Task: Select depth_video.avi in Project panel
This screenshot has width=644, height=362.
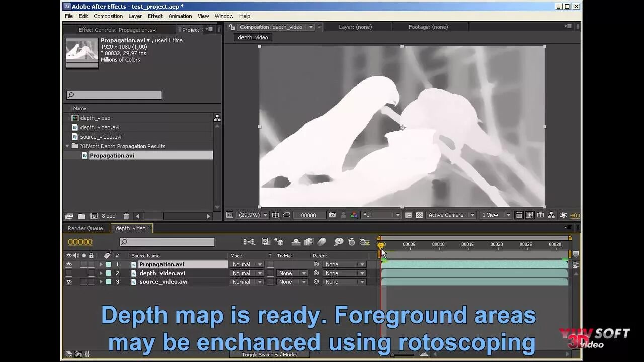Action: click(100, 127)
